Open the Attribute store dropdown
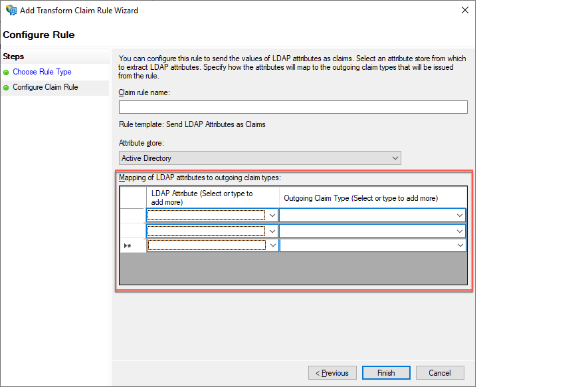This screenshot has width=588, height=387. click(396, 158)
